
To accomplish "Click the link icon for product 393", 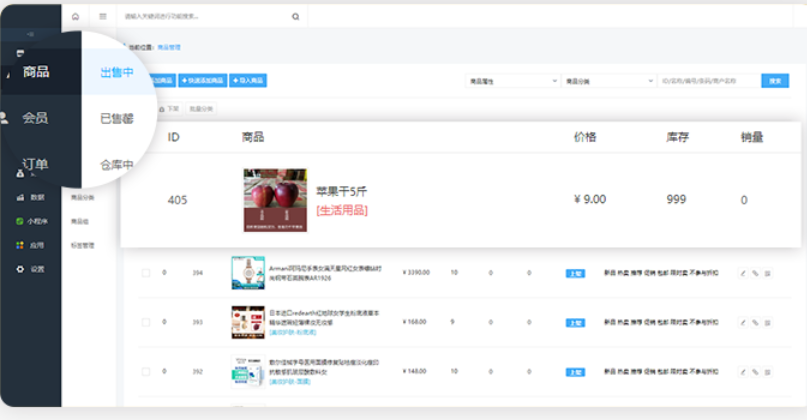I will [x=755, y=322].
